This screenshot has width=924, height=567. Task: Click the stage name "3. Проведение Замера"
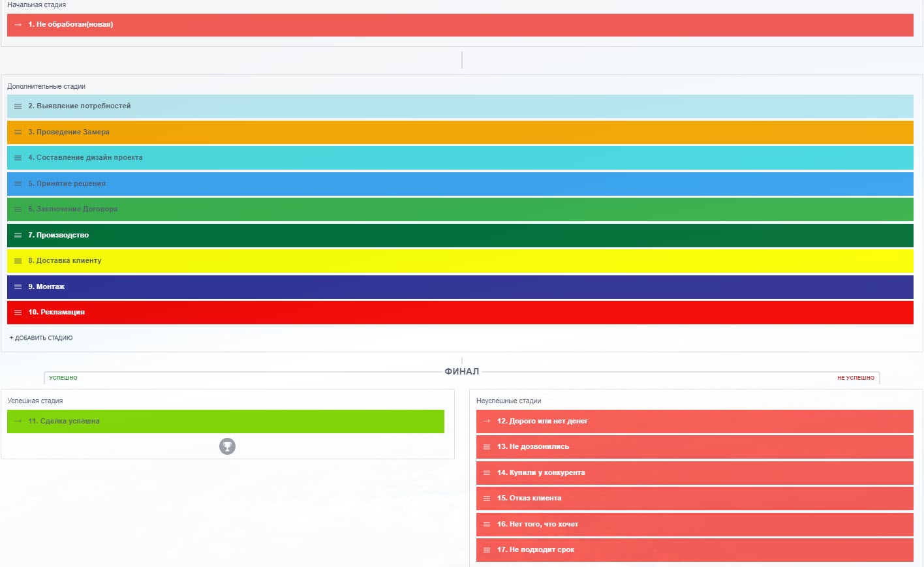coord(69,132)
